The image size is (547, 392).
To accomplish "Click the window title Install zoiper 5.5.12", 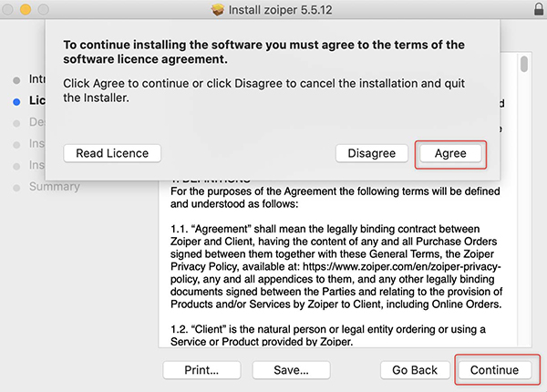I will click(280, 10).
